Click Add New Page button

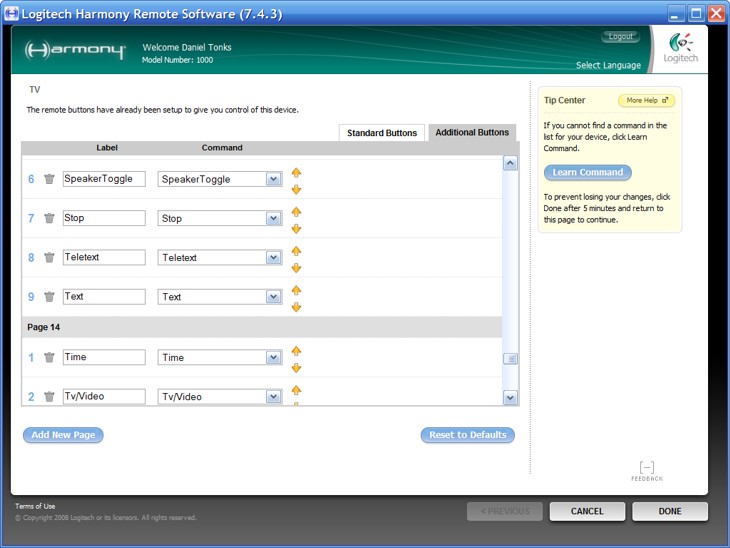coord(63,435)
